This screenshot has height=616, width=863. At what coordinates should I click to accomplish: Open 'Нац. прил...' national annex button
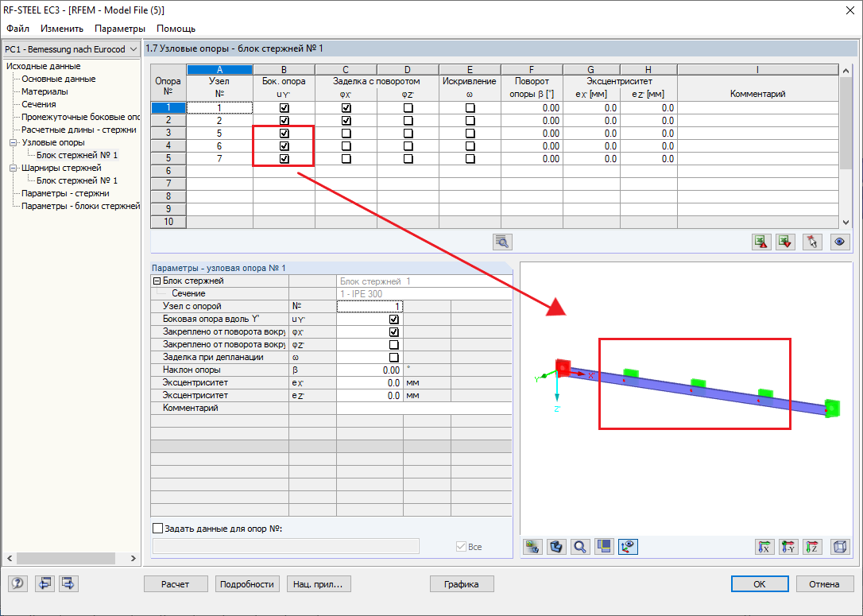point(319,584)
